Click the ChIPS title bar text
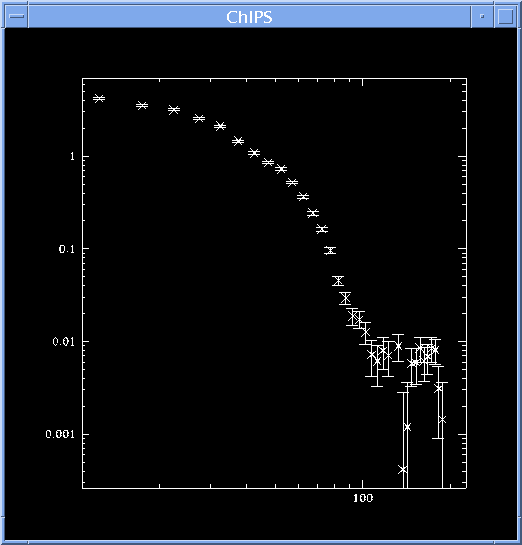 [x=249, y=17]
